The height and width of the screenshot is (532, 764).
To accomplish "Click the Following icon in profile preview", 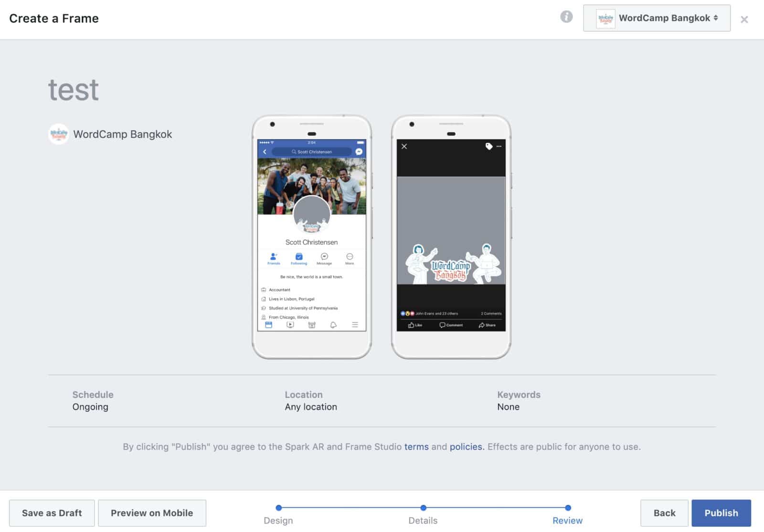I will pyautogui.click(x=299, y=256).
